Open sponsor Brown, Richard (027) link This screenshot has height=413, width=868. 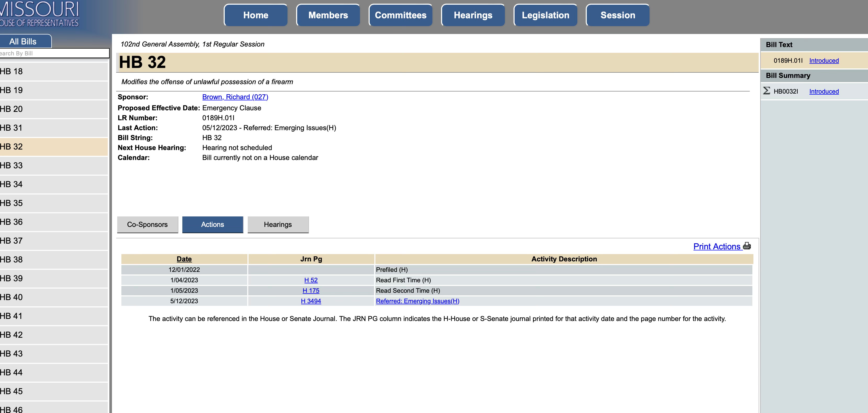(x=235, y=97)
